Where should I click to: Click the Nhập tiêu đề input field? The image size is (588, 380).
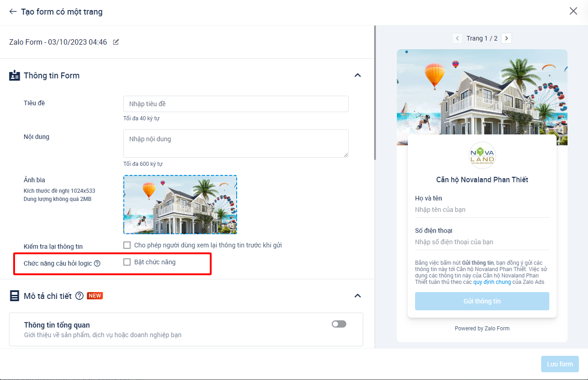point(236,104)
